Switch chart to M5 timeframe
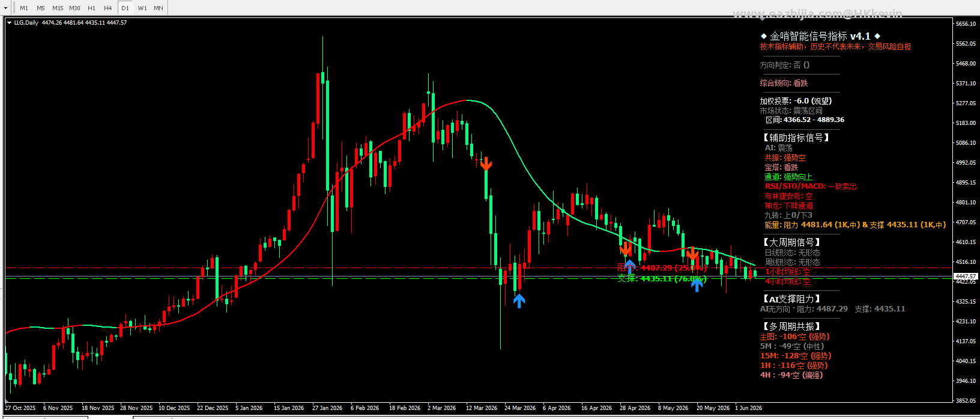This screenshot has height=419, width=980. 41,8
